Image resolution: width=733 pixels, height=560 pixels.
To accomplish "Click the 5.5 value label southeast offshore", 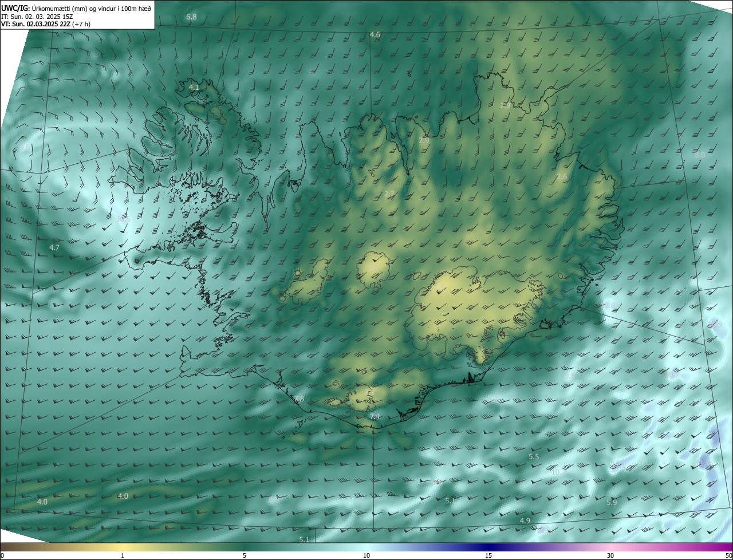I will coord(534,456).
